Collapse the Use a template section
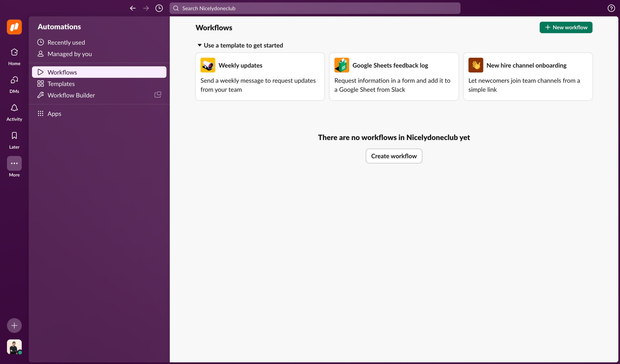Viewport: 620px width, 364px height. click(199, 45)
